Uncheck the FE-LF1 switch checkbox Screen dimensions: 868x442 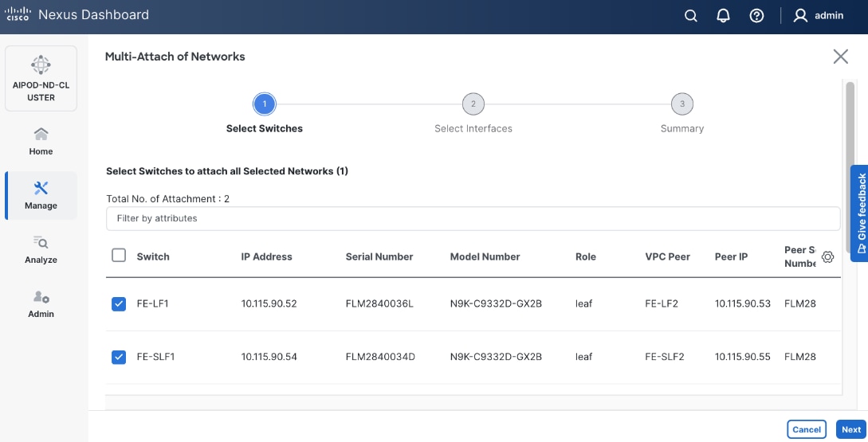coord(119,303)
